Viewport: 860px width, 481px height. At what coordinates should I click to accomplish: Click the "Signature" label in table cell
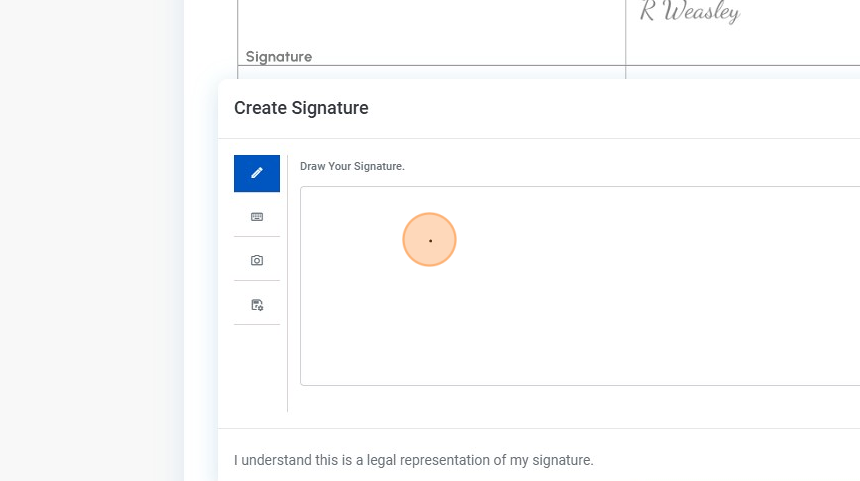click(279, 57)
